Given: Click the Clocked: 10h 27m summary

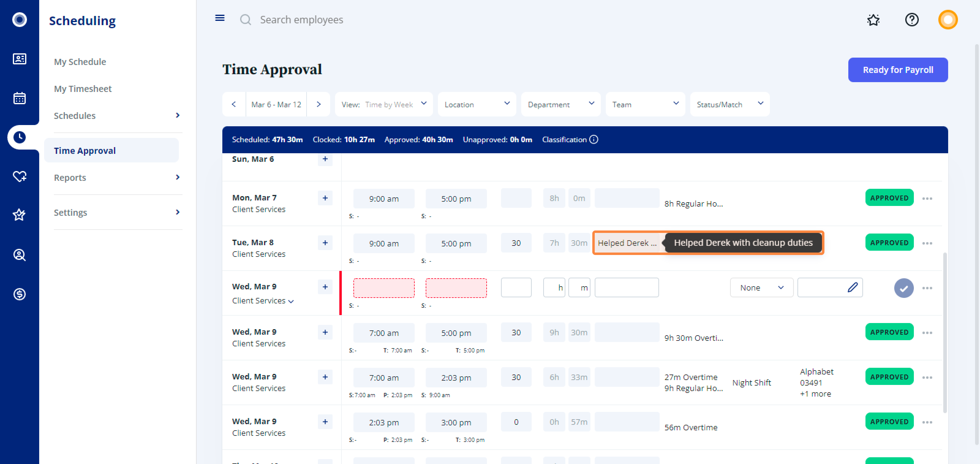Looking at the screenshot, I should tap(344, 140).
